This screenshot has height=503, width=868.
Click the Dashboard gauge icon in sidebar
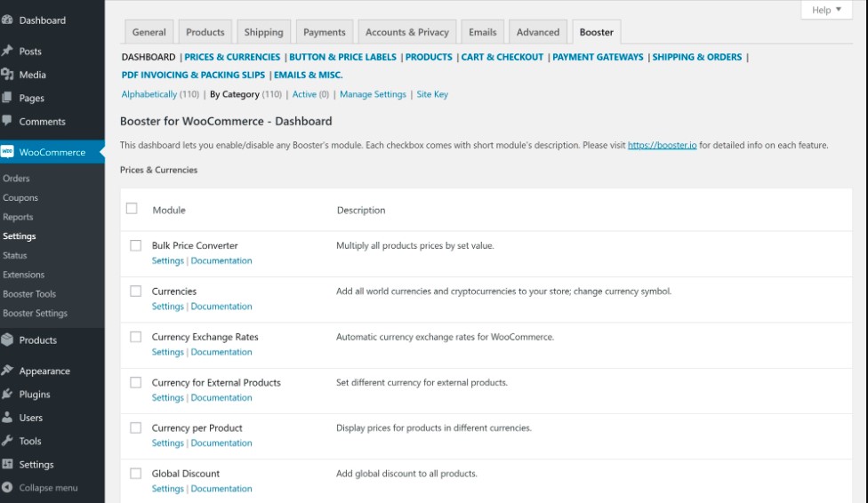[6, 20]
